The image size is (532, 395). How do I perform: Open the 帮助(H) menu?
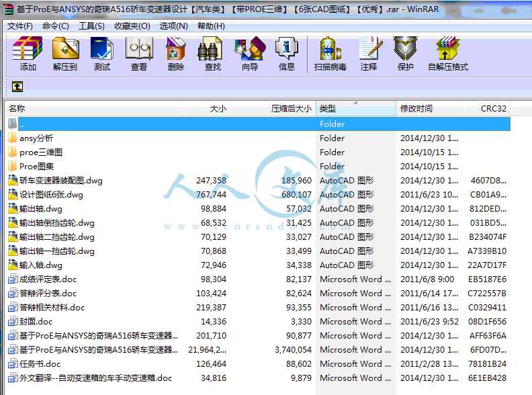[211, 26]
